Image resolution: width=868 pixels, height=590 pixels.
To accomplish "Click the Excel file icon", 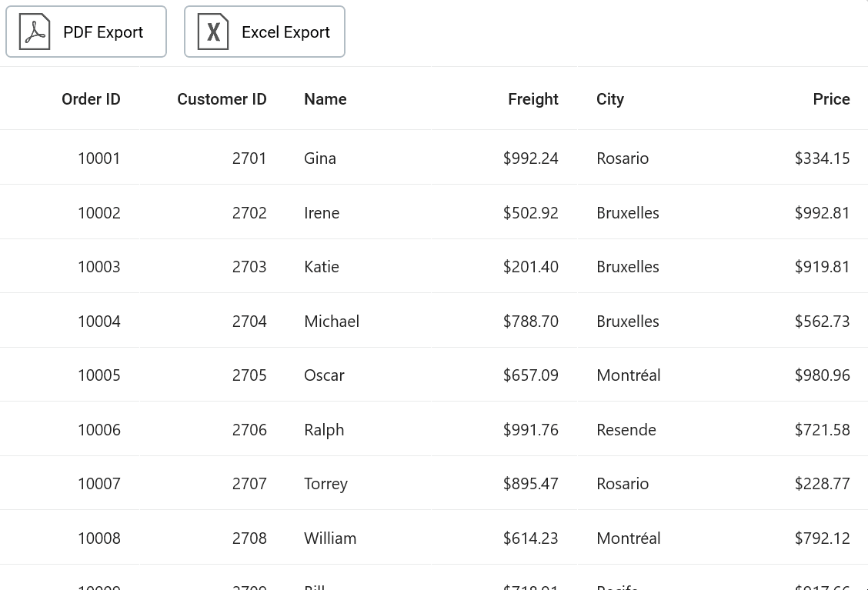I will click(213, 32).
